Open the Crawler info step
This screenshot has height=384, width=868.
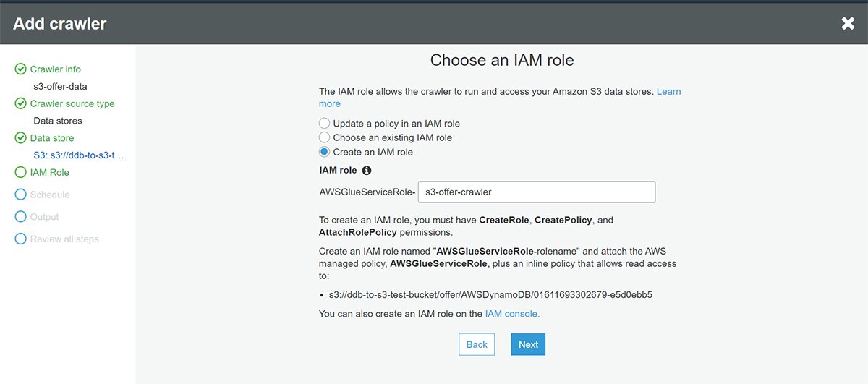tap(56, 69)
